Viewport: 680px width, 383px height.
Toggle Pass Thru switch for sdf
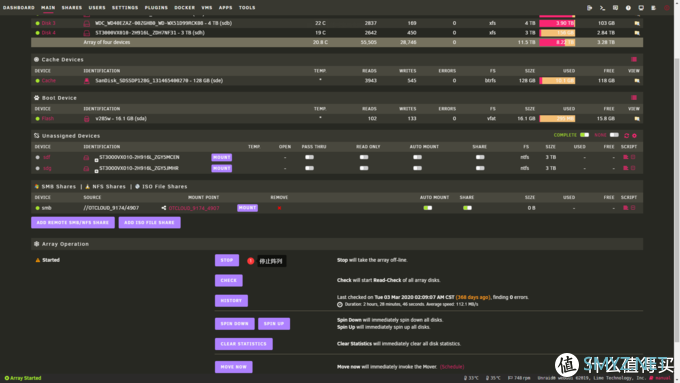[309, 157]
